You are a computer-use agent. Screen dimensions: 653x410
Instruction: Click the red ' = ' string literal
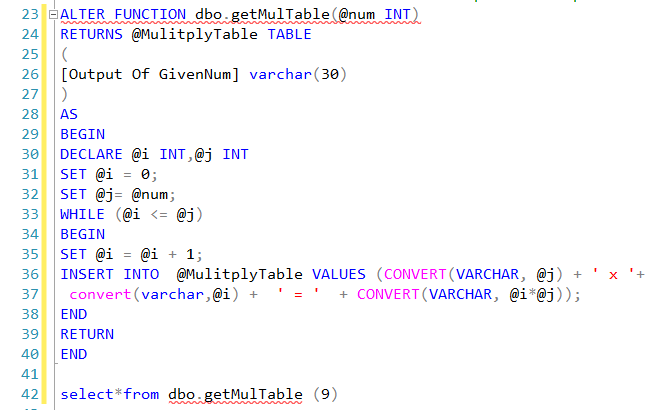298,294
